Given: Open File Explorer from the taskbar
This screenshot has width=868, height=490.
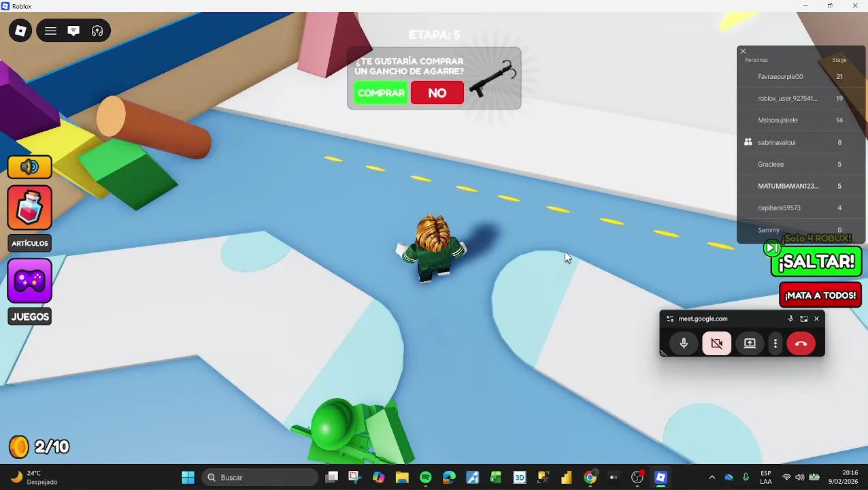Looking at the screenshot, I should click(x=402, y=477).
